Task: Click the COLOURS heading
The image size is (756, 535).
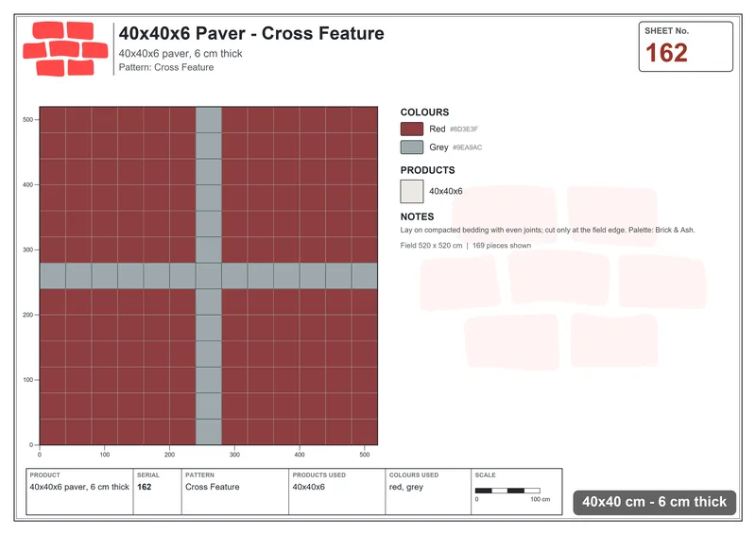Action: 424,112
